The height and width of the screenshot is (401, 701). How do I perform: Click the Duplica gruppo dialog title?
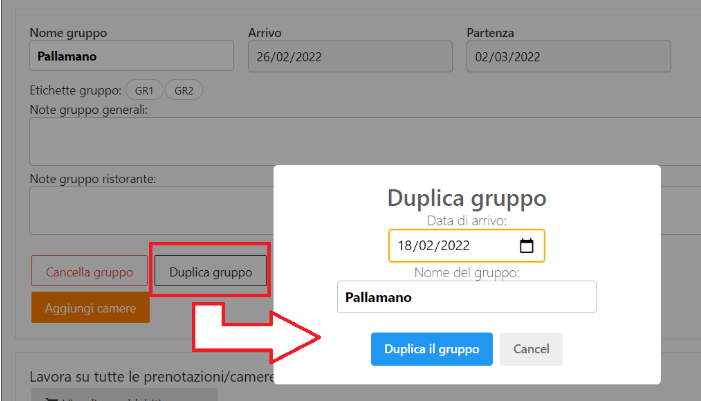click(466, 197)
